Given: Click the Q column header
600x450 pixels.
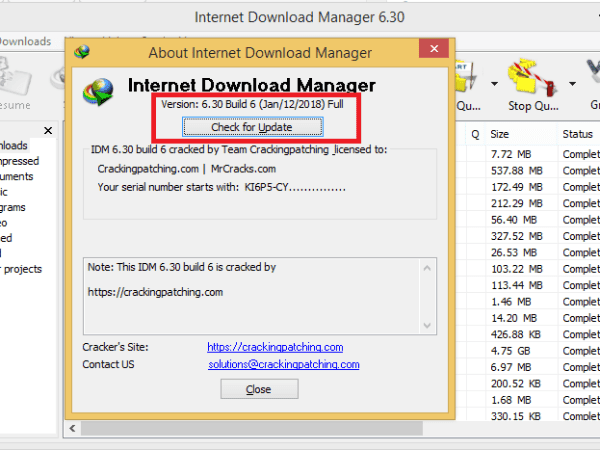Looking at the screenshot, I should [475, 134].
